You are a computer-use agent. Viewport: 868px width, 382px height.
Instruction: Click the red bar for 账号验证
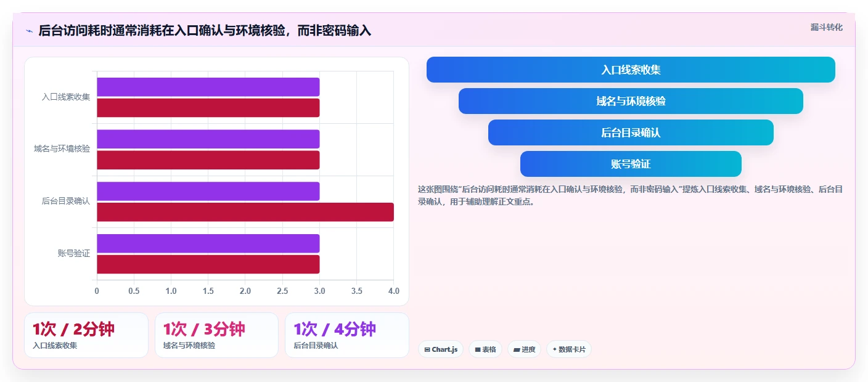click(x=208, y=264)
